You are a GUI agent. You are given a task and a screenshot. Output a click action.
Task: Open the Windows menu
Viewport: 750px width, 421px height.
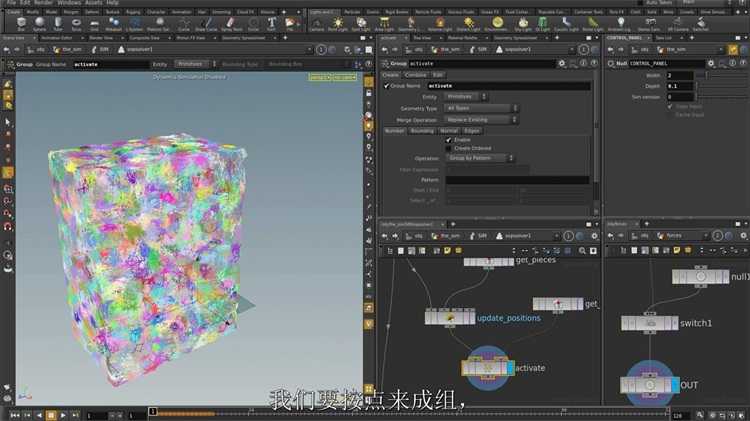tap(69, 2)
